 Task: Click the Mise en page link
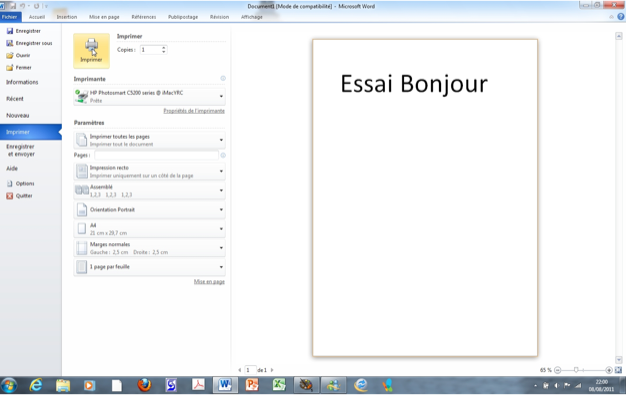click(x=209, y=282)
